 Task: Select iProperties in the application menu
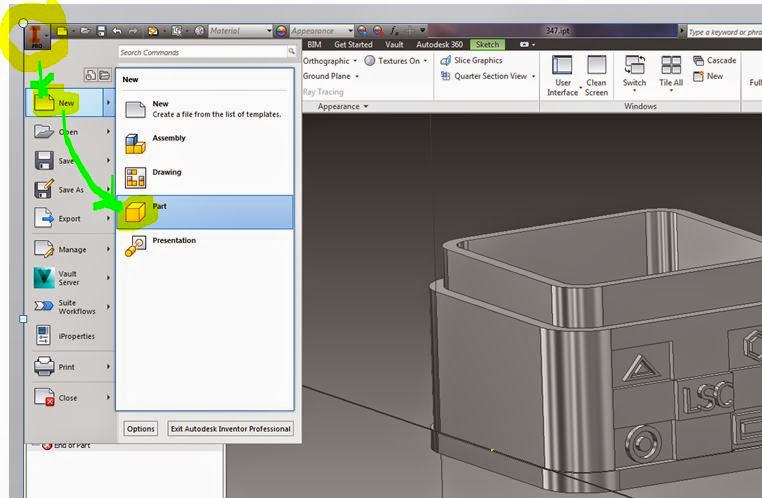70,336
